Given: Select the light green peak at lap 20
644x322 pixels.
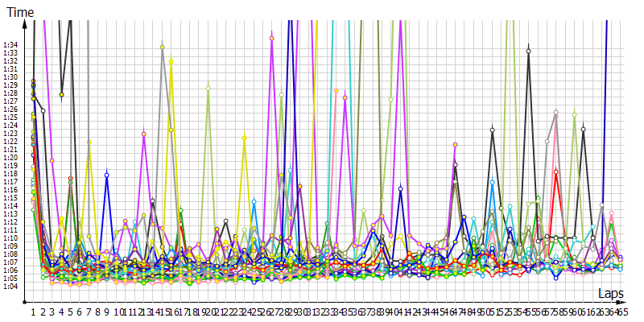Looking at the screenshot, I should coord(208,87).
